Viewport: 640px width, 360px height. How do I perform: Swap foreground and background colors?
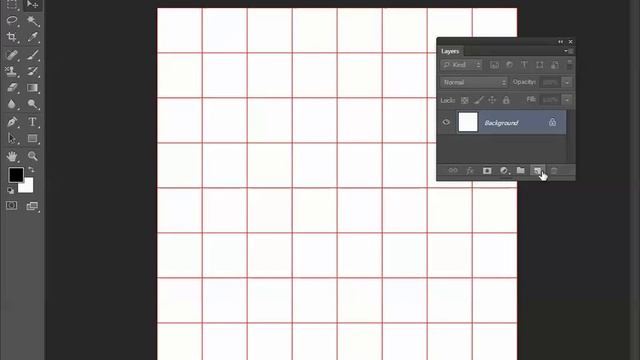coord(31,170)
